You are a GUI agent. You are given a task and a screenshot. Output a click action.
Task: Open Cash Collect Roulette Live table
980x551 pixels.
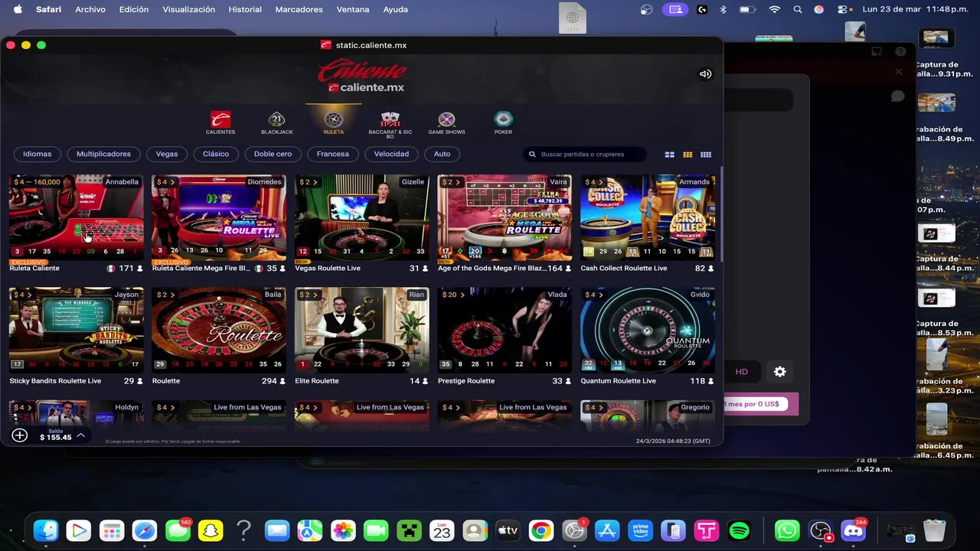click(x=648, y=217)
